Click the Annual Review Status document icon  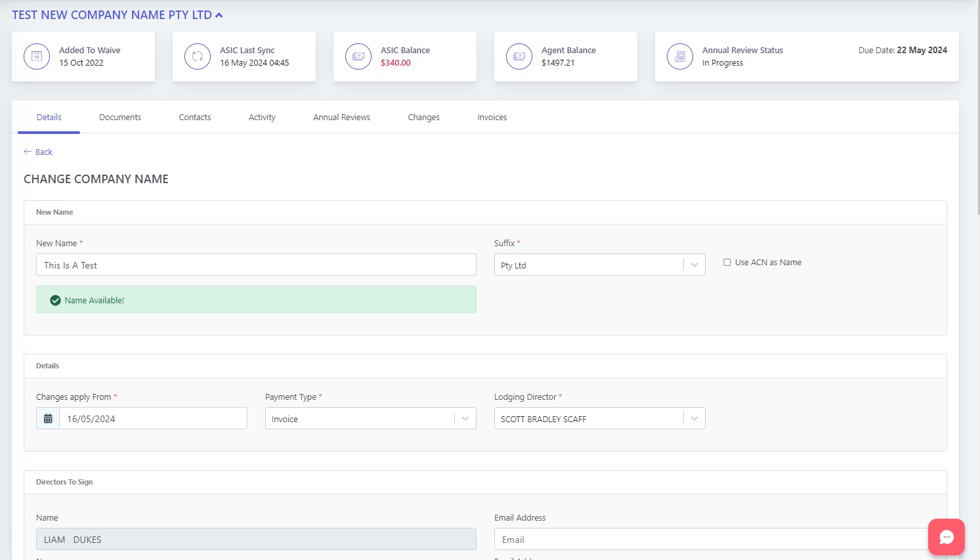pos(680,56)
